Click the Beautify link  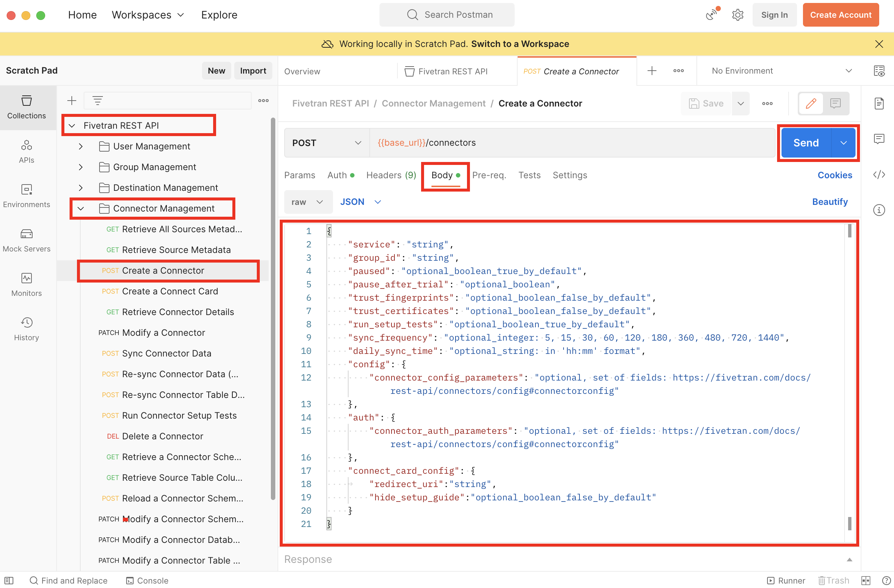pyautogui.click(x=829, y=202)
